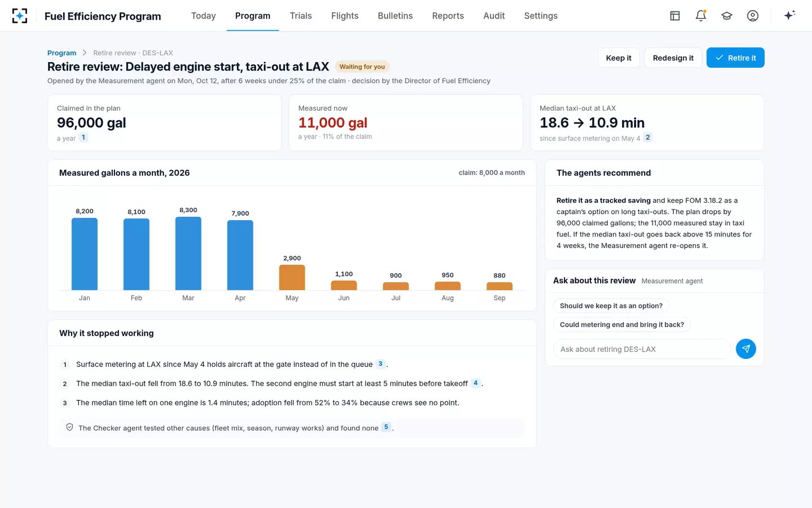The height and width of the screenshot is (508, 812).
Task: Click the "Why it stopped working" heading
Action: [x=107, y=333]
